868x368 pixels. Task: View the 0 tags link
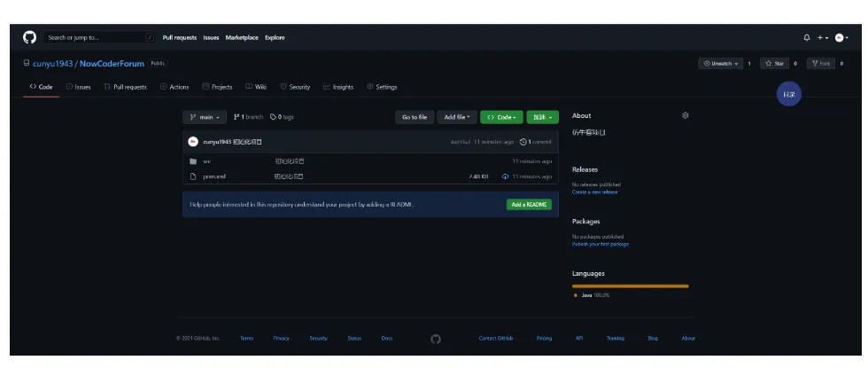point(282,117)
